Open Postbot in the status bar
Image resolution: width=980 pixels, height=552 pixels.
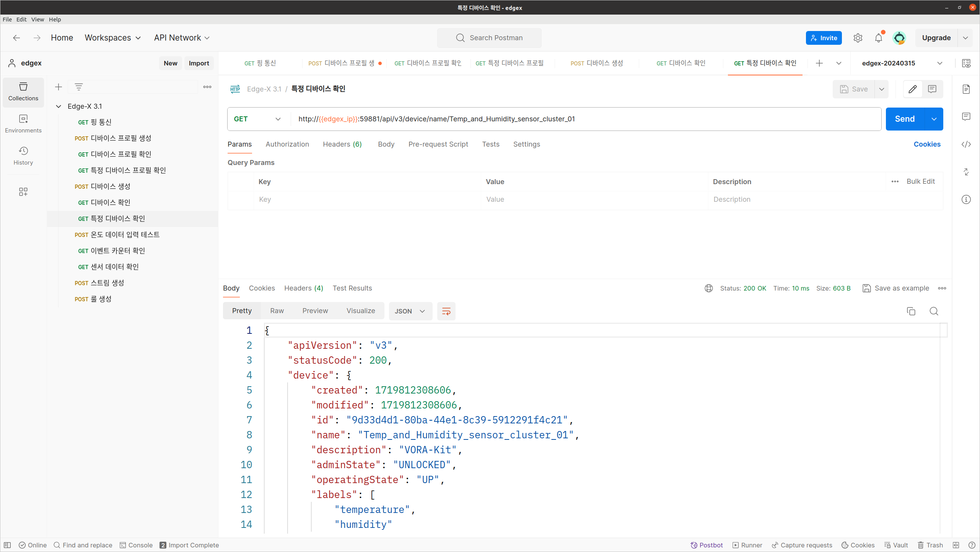707,545
